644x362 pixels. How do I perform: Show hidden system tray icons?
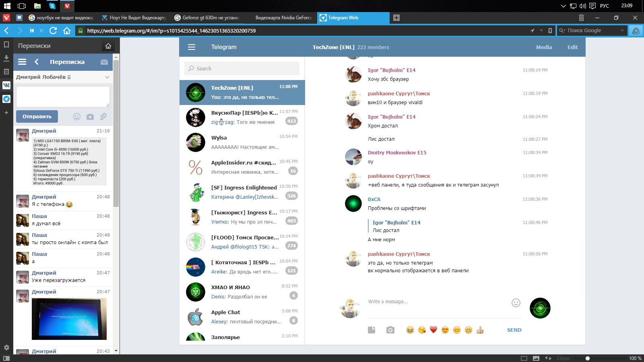pyautogui.click(x=563, y=6)
